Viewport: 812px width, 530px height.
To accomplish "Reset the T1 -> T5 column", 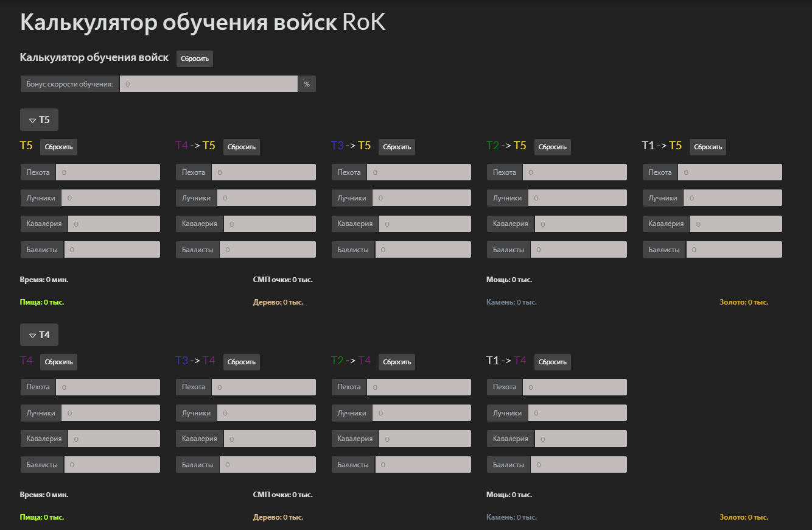I will point(708,147).
